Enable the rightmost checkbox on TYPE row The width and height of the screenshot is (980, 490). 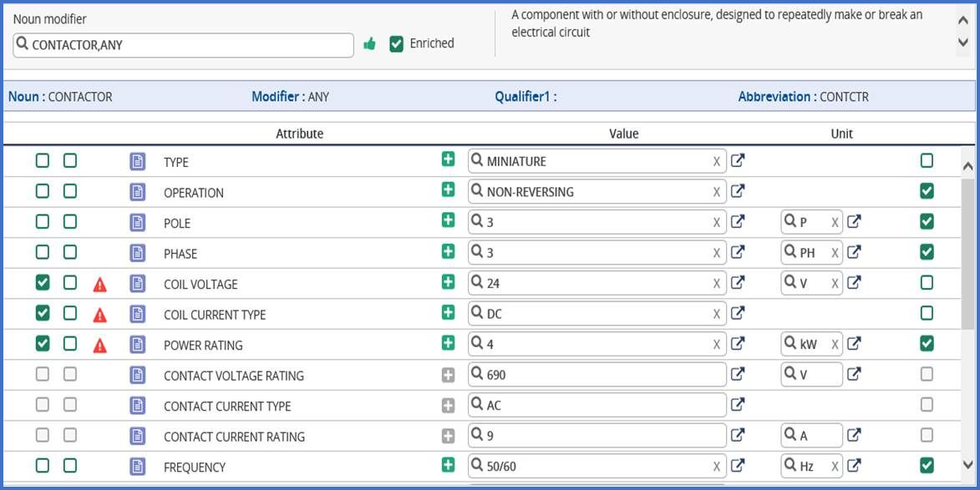(x=927, y=161)
